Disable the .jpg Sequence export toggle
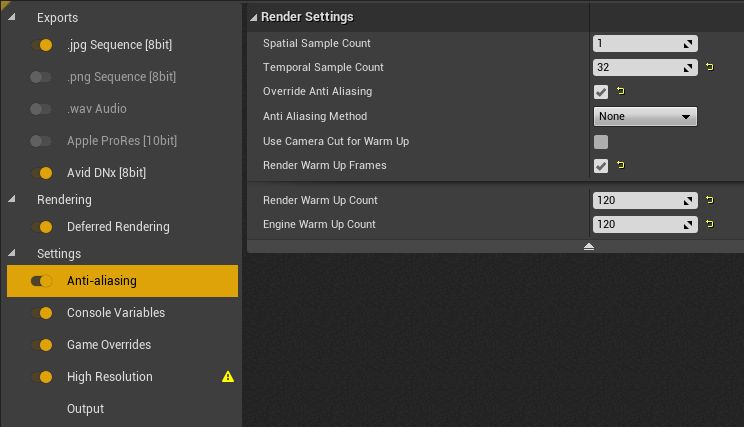 tap(42, 45)
